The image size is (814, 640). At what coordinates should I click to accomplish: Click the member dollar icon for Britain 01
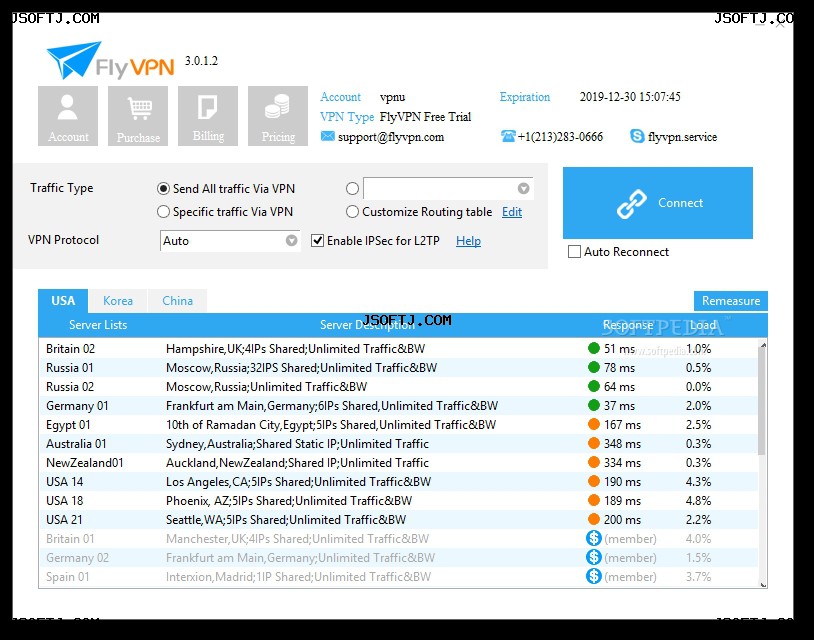[x=594, y=538]
